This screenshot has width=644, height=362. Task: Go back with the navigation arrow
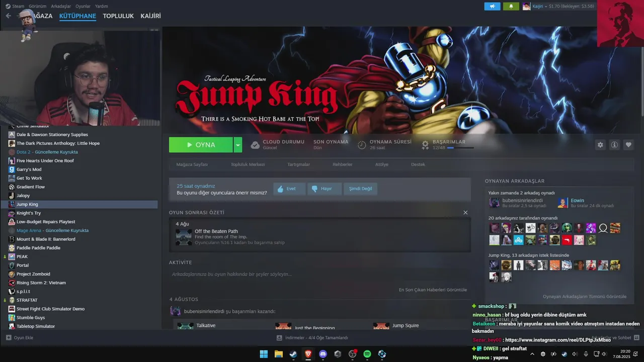click(8, 16)
